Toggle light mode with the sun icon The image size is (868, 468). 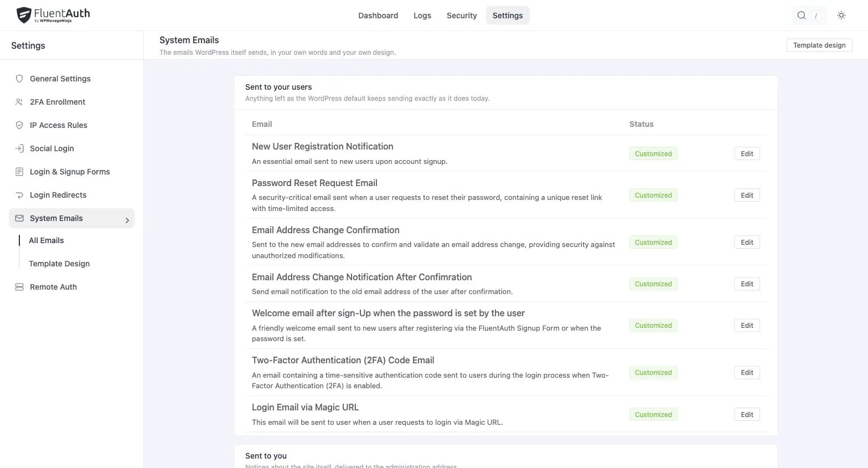[841, 16]
